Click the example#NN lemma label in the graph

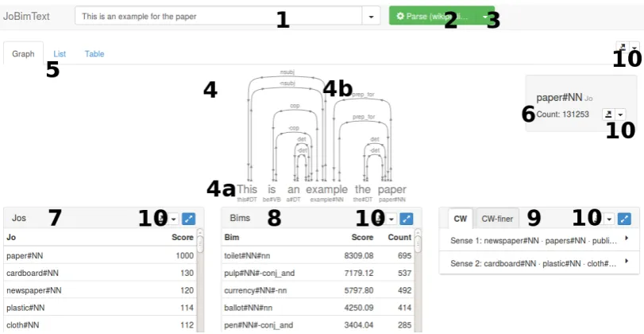[326, 200]
